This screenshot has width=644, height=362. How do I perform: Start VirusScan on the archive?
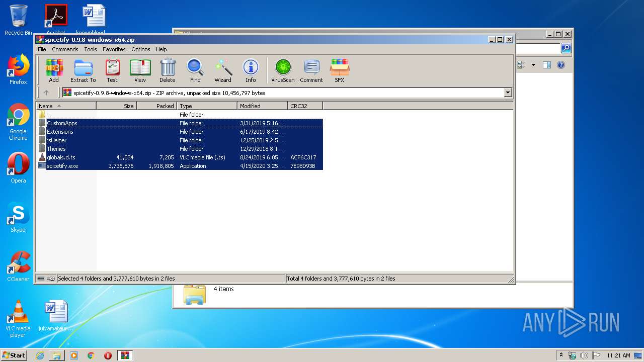coord(283,71)
